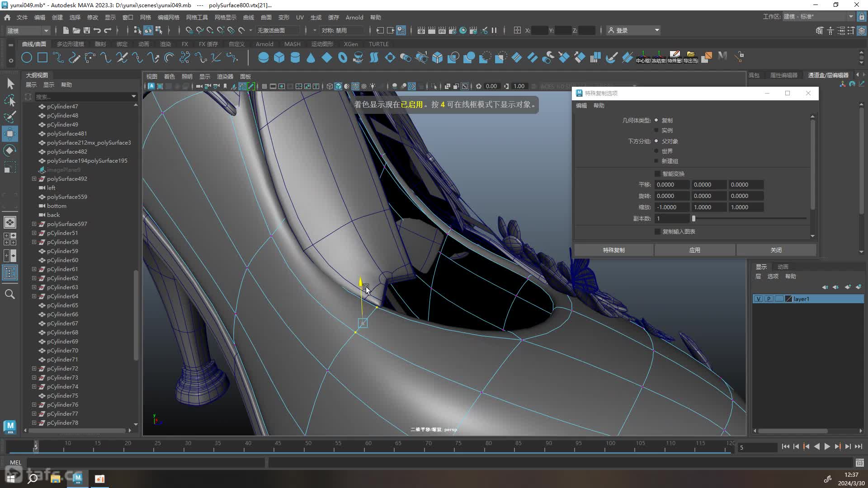Click the 缩放 X field showing -1.0000

click(672, 207)
